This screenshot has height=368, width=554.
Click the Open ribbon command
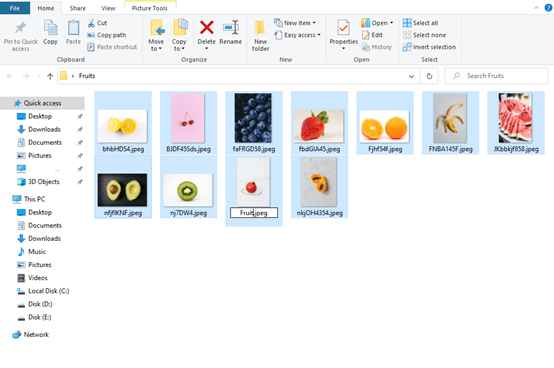[377, 23]
